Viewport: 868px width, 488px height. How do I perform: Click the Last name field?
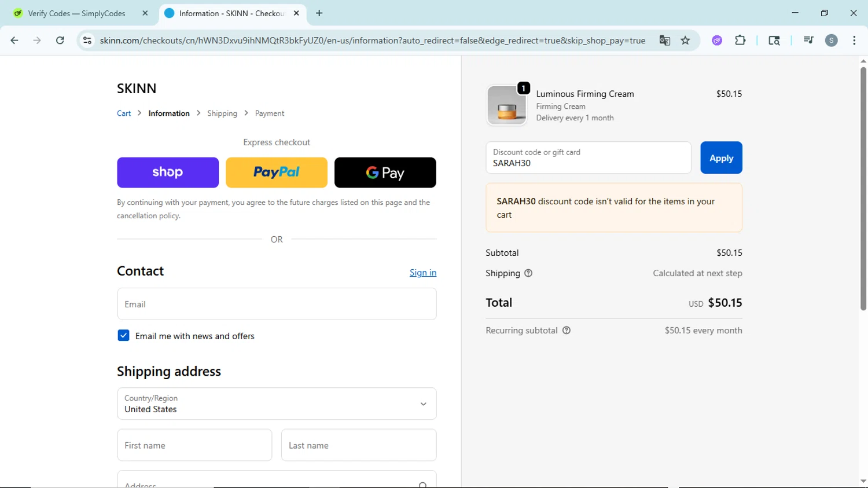[x=359, y=445]
